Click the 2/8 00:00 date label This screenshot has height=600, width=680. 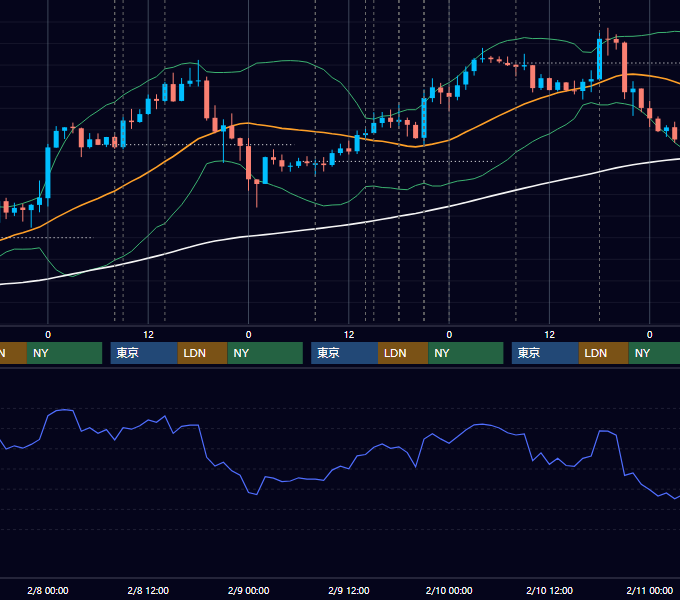(48, 590)
